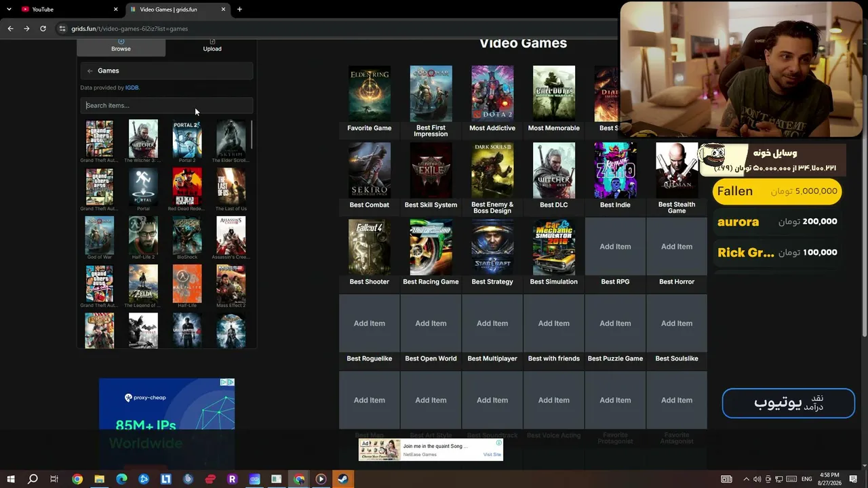This screenshot has height=488, width=868.
Task: Click Add Item for Best RPG
Action: click(x=615, y=247)
